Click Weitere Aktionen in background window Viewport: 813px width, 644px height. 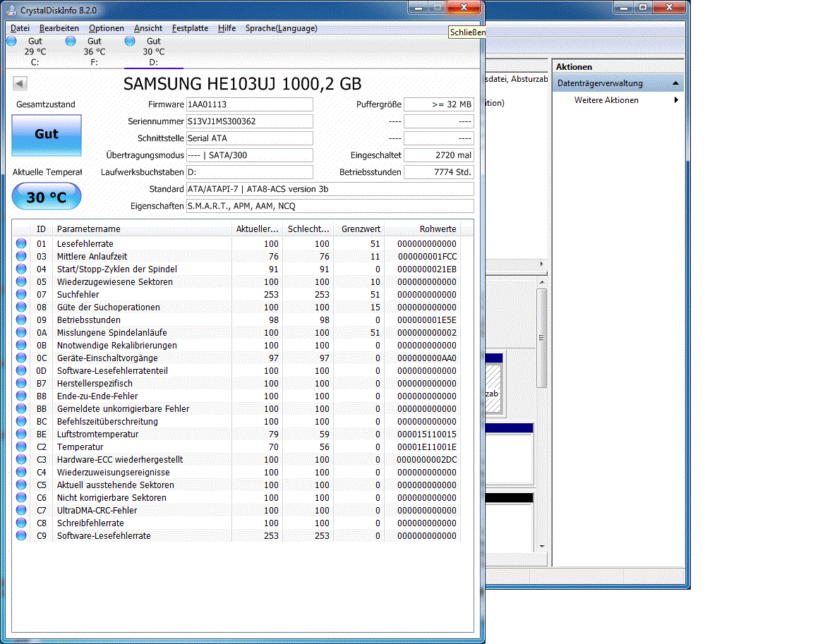tap(606, 100)
